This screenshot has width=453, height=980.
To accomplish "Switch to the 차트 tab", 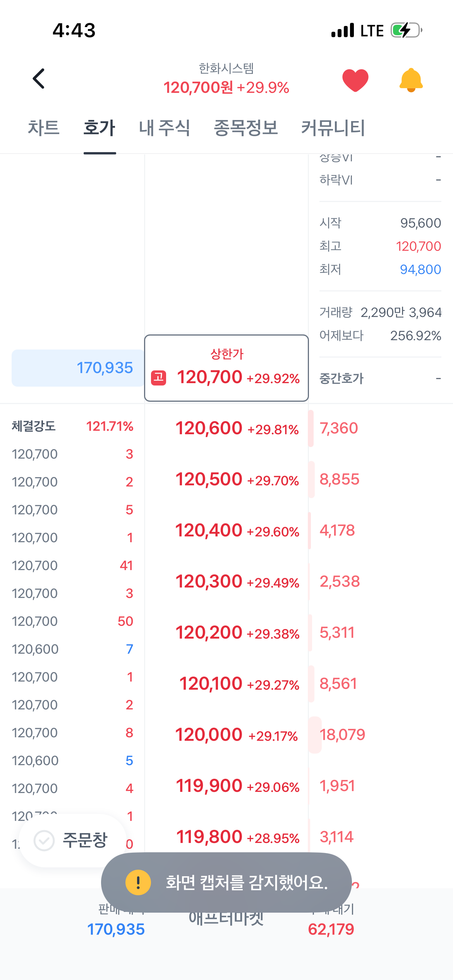I will tap(43, 128).
